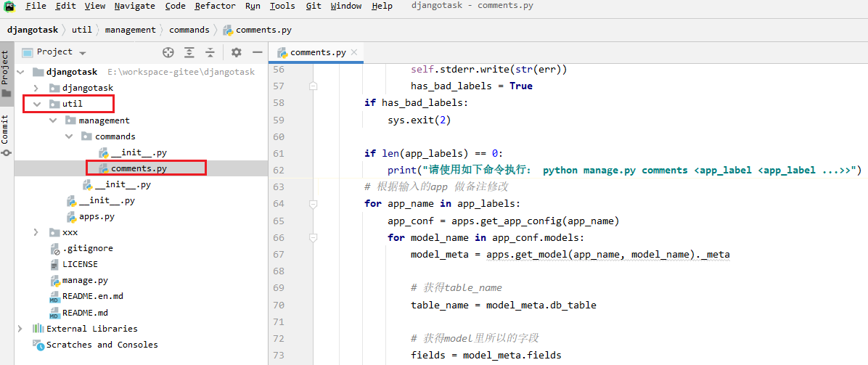Open the Run menu

[x=253, y=6]
